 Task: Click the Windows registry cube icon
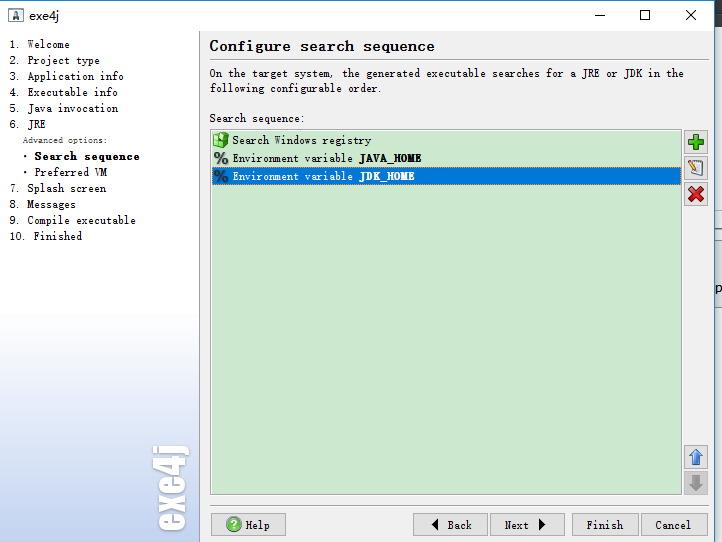pos(221,140)
